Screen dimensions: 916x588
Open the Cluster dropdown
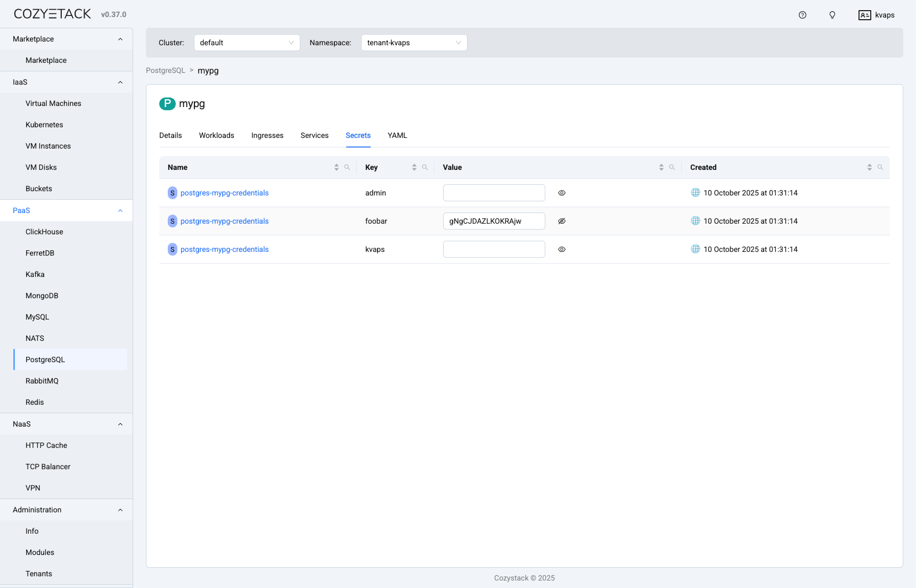[x=247, y=42]
